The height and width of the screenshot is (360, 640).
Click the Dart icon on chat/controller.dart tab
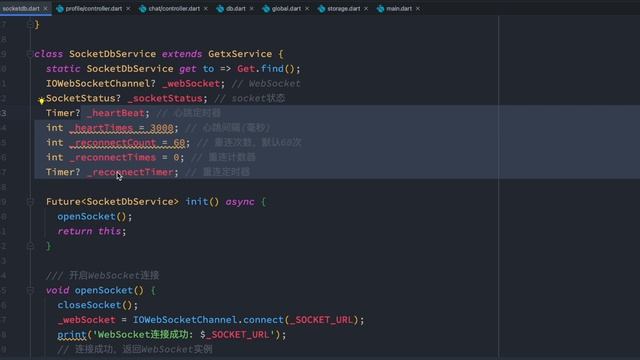143,8
